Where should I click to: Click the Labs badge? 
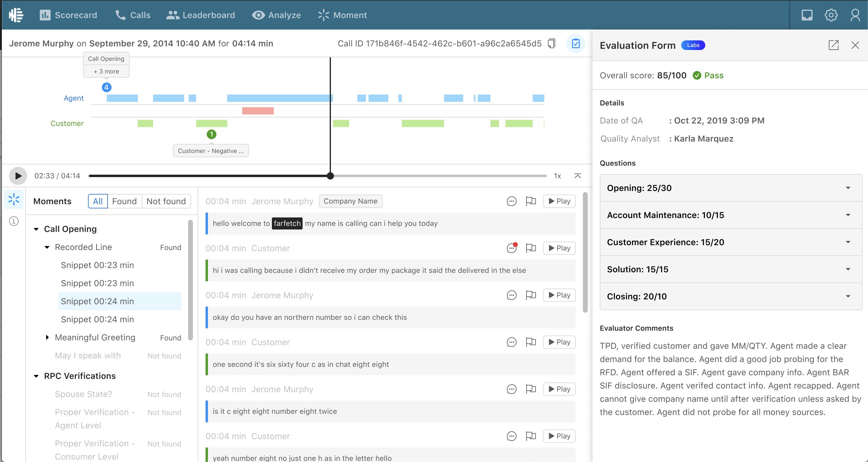[x=693, y=45]
